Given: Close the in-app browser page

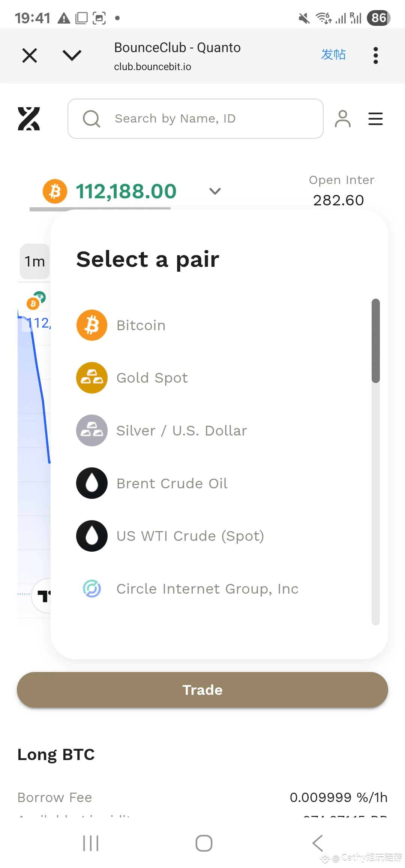Looking at the screenshot, I should pos(30,55).
